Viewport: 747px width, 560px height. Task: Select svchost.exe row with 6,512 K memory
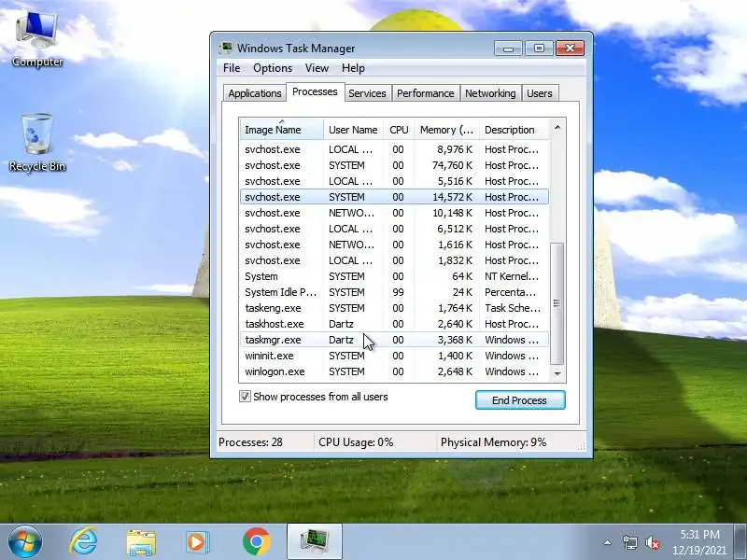(x=394, y=229)
